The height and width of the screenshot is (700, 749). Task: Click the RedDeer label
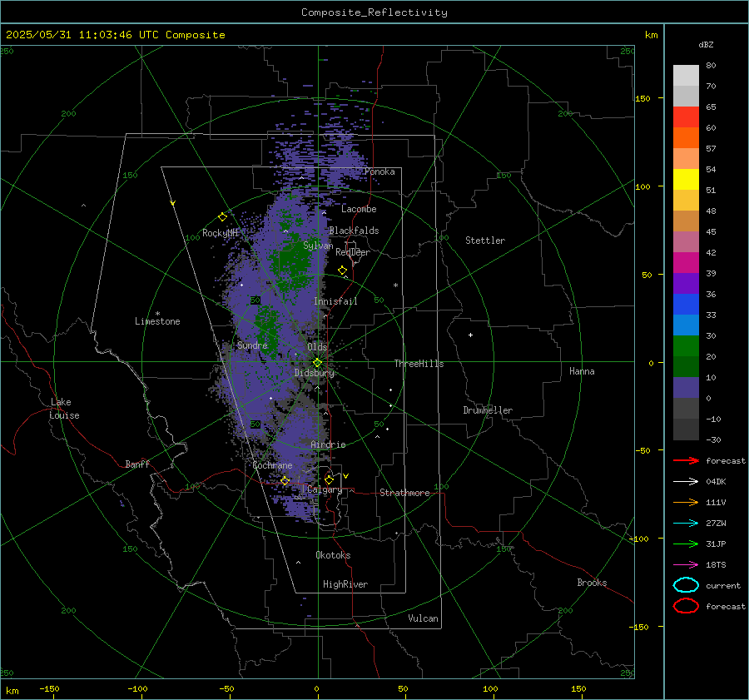pos(353,252)
